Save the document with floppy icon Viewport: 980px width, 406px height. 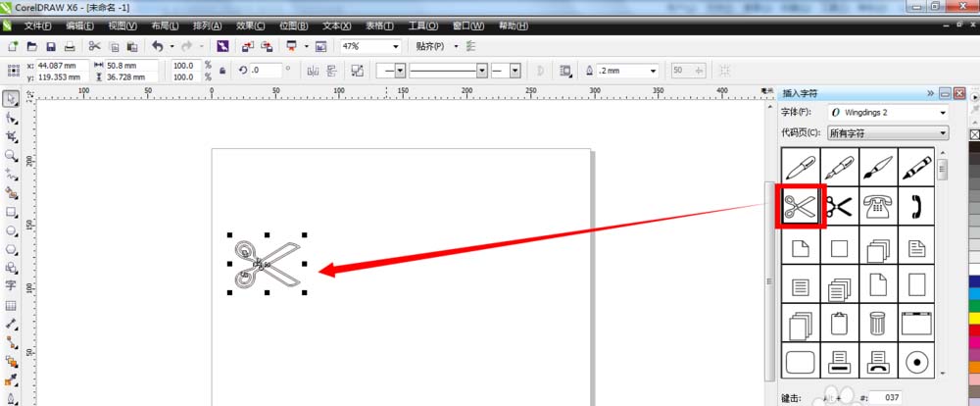coord(51,46)
